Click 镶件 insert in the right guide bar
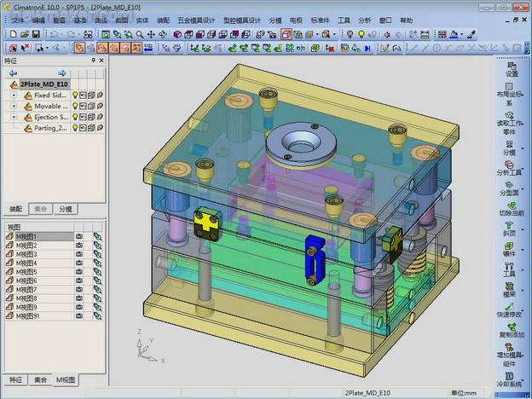The height and width of the screenshot is (399, 532). 509,249
